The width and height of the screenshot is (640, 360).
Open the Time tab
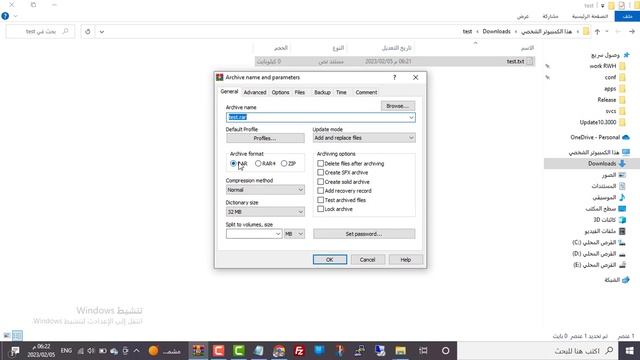(x=341, y=92)
